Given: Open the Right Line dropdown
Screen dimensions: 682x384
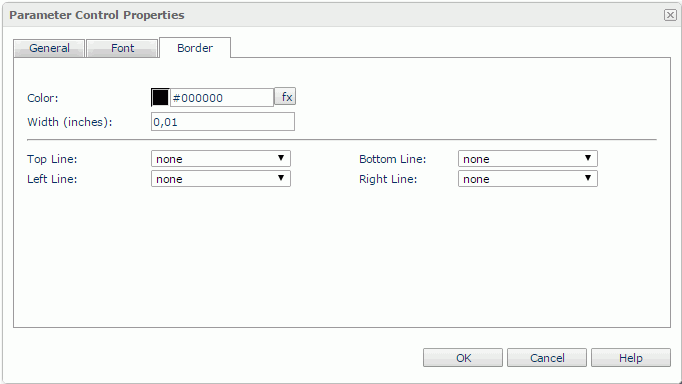Looking at the screenshot, I should point(528,179).
